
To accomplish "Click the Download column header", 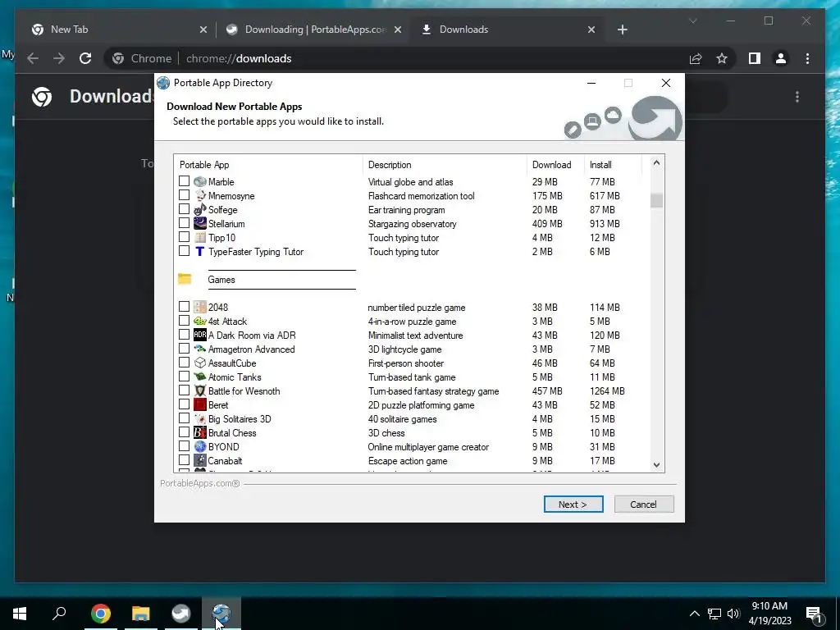I will pos(555,164).
